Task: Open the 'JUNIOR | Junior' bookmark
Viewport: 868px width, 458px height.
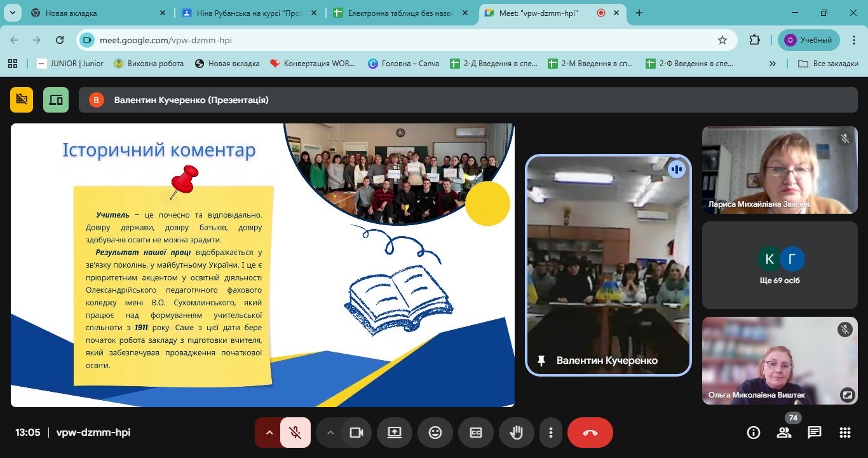Action: (x=71, y=64)
